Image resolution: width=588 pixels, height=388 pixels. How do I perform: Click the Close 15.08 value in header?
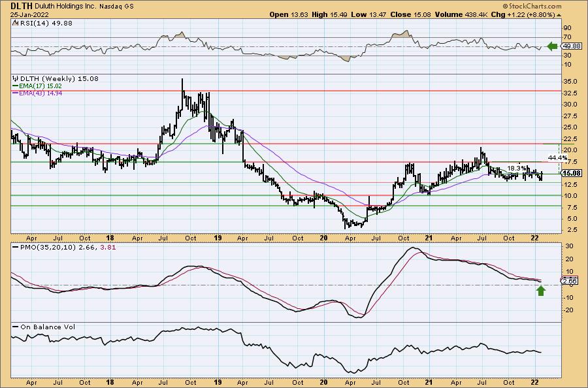411,14
